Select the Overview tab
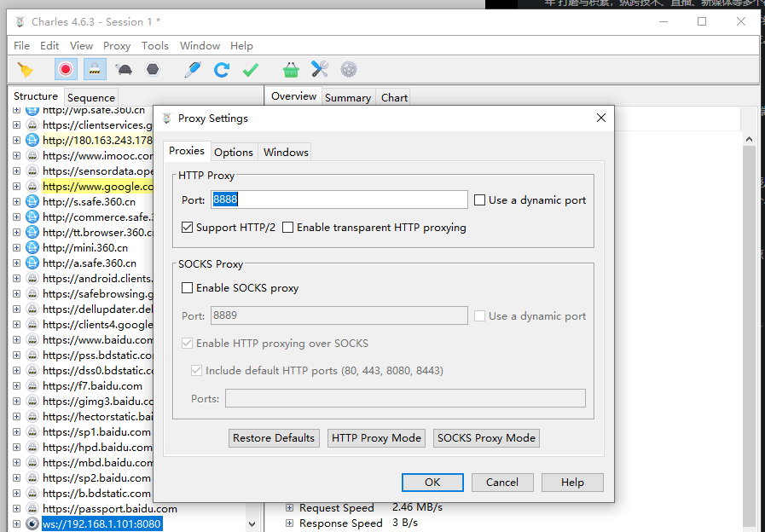The height and width of the screenshot is (532, 765). 293,96
